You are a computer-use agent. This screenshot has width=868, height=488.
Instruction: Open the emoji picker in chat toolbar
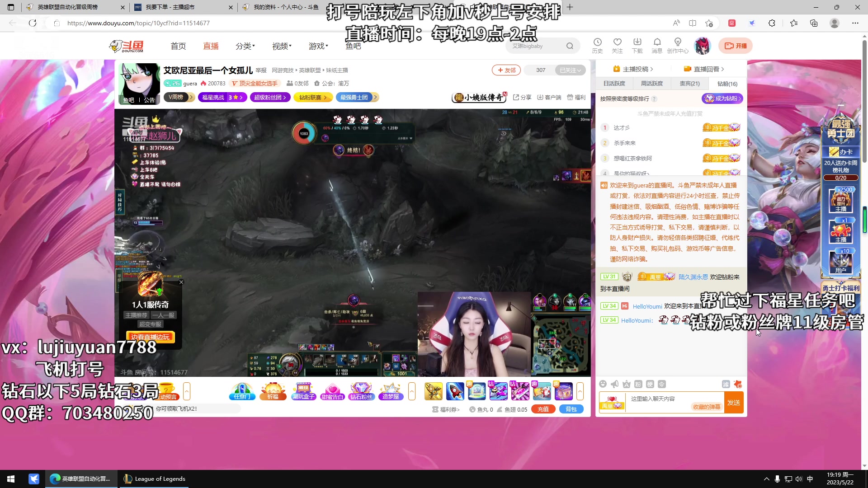click(x=603, y=384)
